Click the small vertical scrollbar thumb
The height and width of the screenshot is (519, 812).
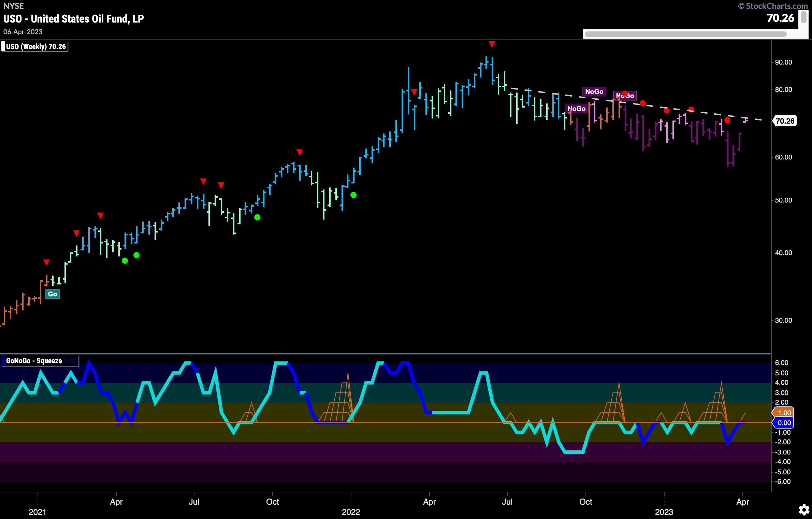click(x=804, y=17)
